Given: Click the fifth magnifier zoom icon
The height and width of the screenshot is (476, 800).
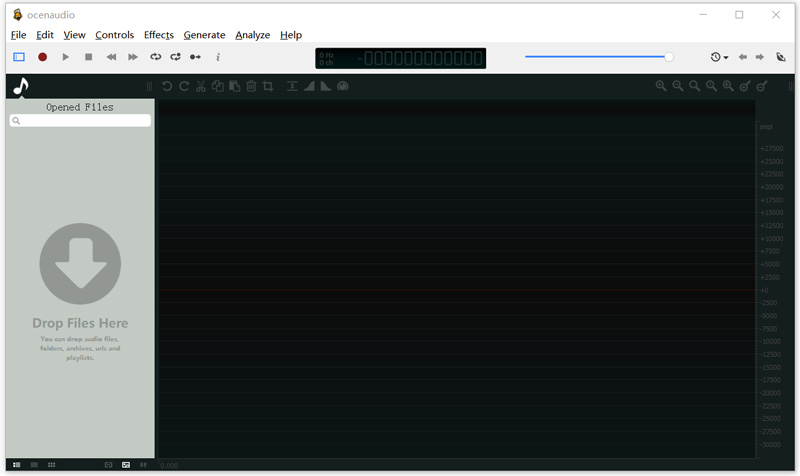Looking at the screenshot, I should 728,86.
